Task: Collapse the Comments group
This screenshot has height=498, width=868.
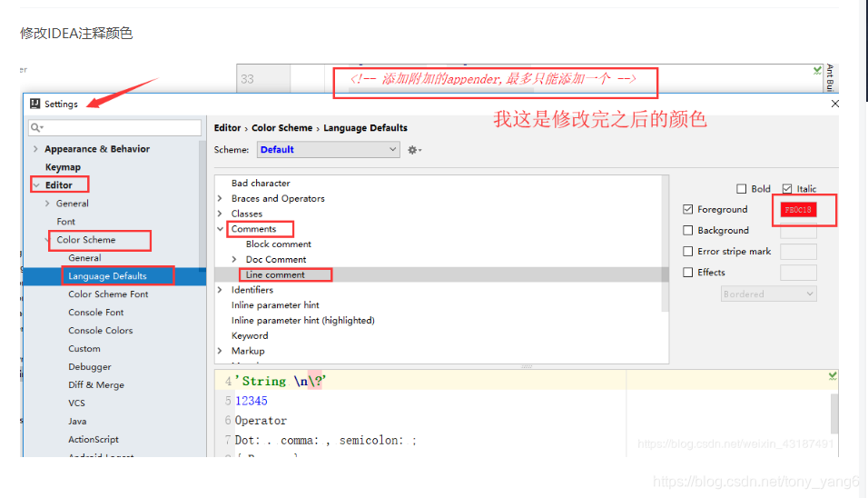Action: tap(221, 229)
